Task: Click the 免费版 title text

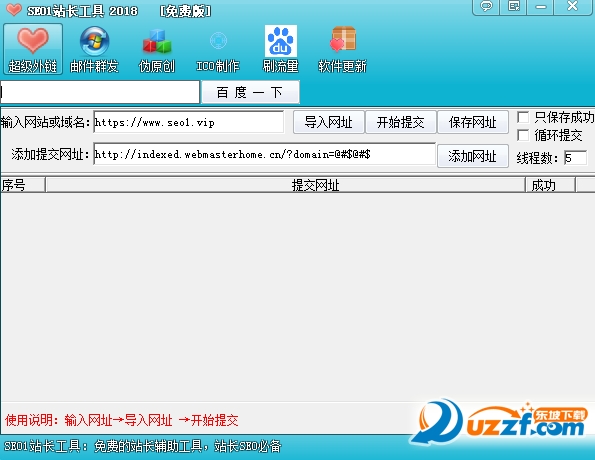Action: click(x=185, y=11)
